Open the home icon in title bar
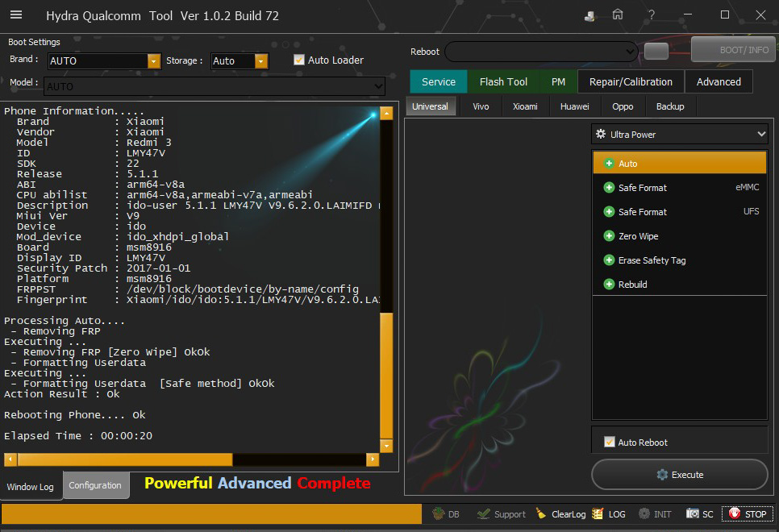The height and width of the screenshot is (532, 779). 618,15
